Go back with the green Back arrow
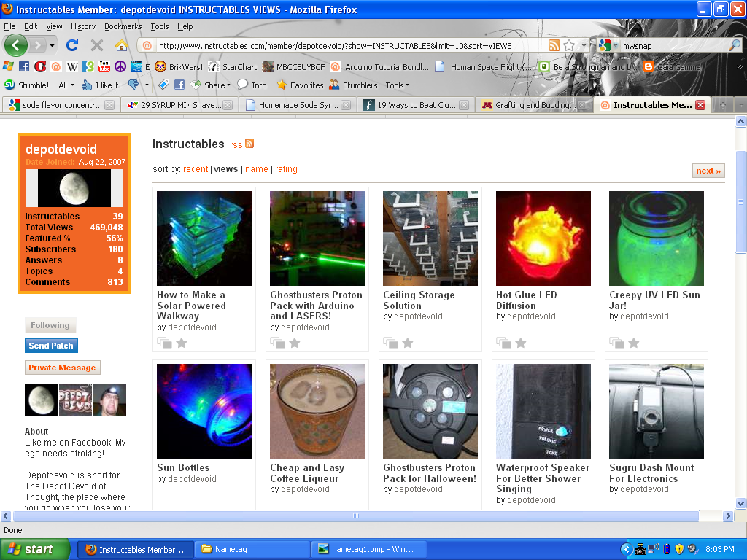 [x=16, y=46]
